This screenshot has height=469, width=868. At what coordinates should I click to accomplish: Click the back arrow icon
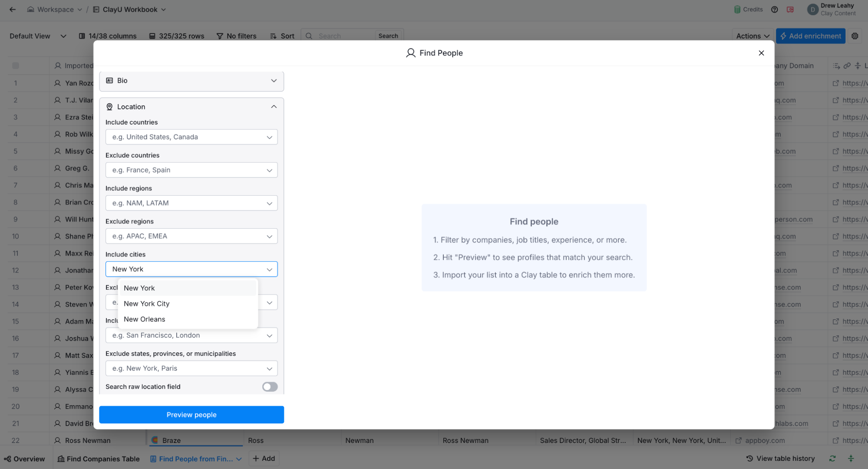coord(12,10)
